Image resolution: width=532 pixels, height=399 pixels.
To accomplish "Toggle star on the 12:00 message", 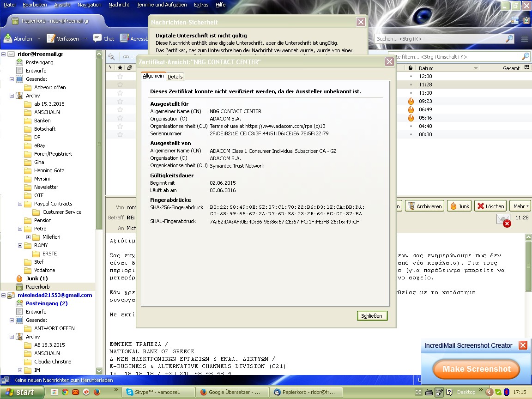I will click(x=120, y=76).
